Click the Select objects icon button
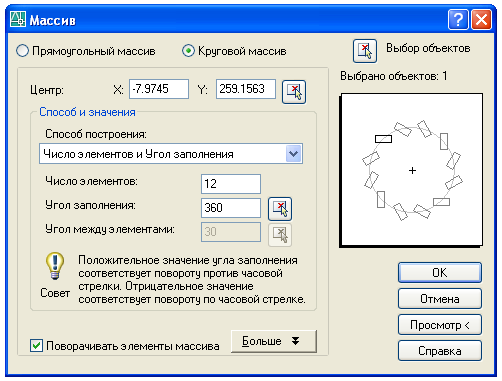 tap(365, 51)
